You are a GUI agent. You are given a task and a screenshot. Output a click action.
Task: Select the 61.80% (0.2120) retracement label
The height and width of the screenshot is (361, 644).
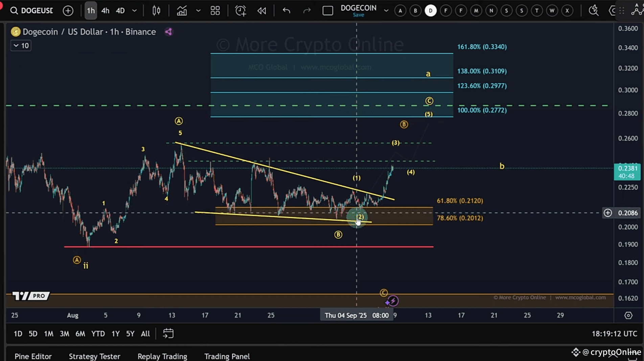[x=460, y=200]
